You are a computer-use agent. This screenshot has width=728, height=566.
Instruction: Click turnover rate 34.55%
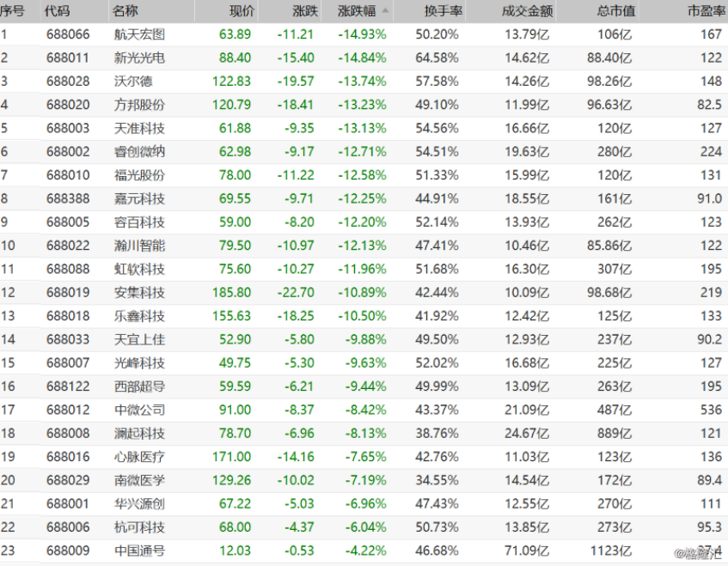click(x=437, y=480)
